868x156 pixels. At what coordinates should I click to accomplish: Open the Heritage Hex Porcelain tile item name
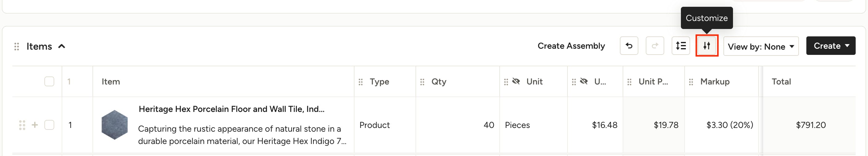pos(231,109)
